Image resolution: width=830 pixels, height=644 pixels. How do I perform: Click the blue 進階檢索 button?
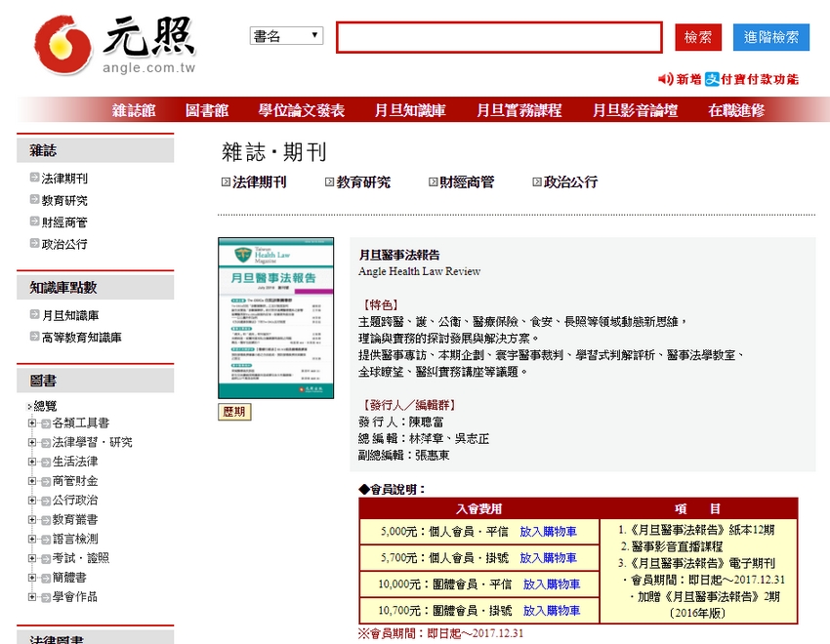pos(771,37)
